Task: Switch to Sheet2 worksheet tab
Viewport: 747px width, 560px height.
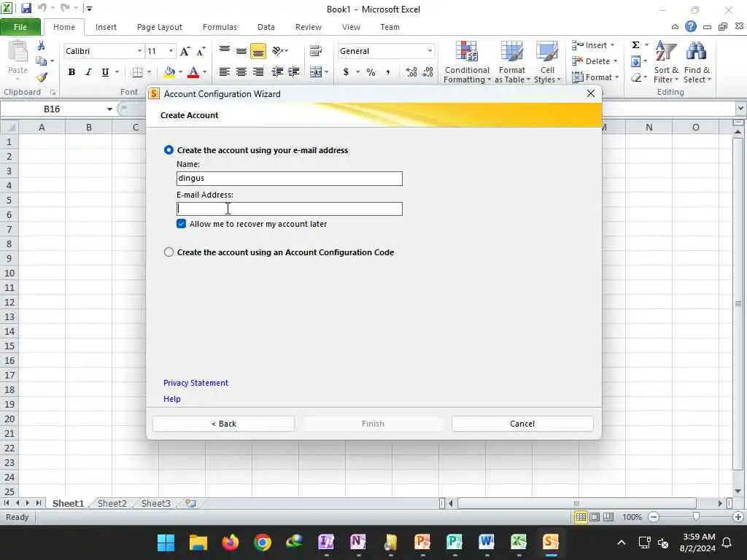Action: click(x=112, y=503)
